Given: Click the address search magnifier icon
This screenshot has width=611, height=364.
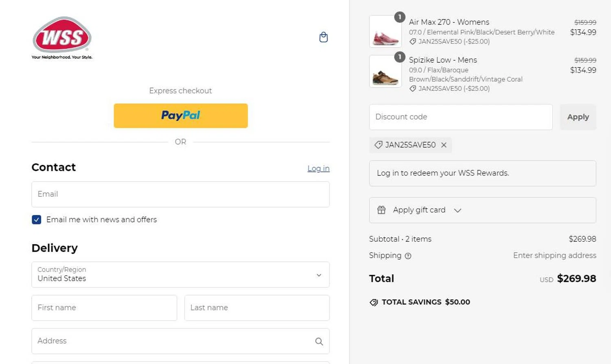Looking at the screenshot, I should pyautogui.click(x=319, y=342).
